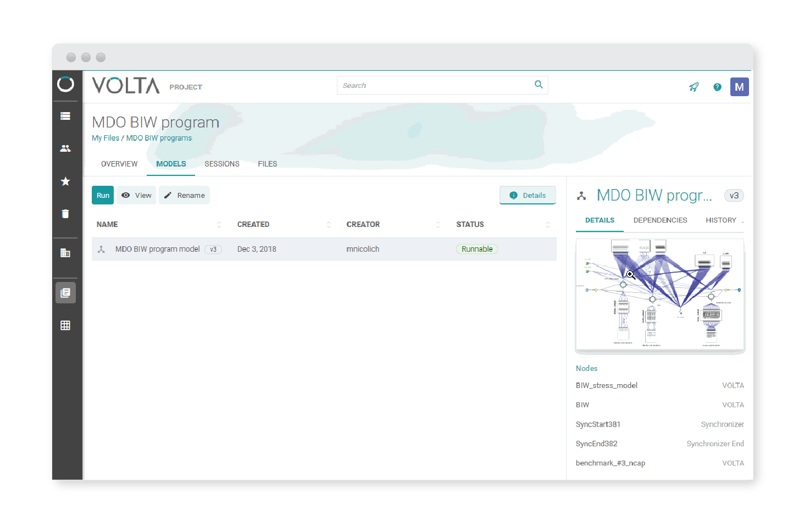810x532 pixels.
Task: Open the favorites star icon in sidebar
Action: pos(65,181)
